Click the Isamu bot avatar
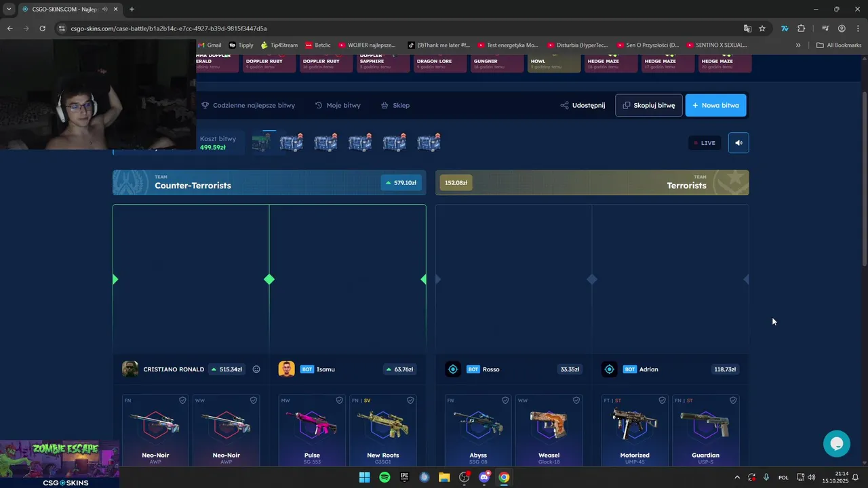Viewport: 868px width, 488px height. pos(286,369)
